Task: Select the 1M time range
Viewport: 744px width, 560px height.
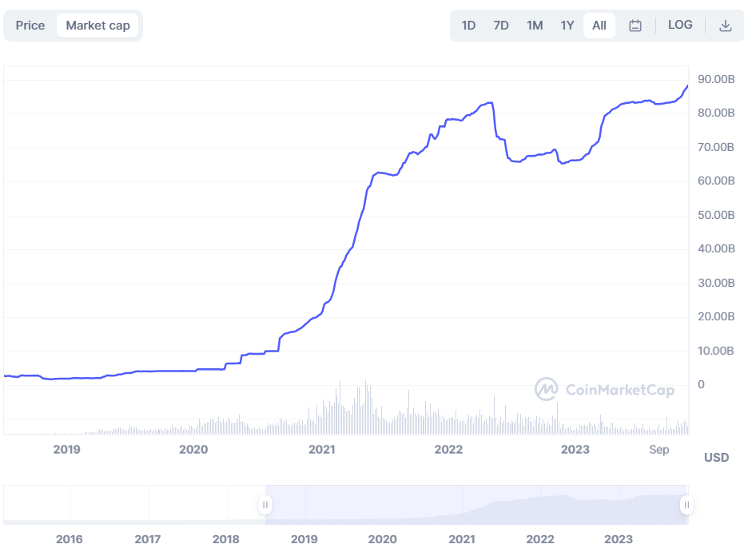Action: point(535,26)
